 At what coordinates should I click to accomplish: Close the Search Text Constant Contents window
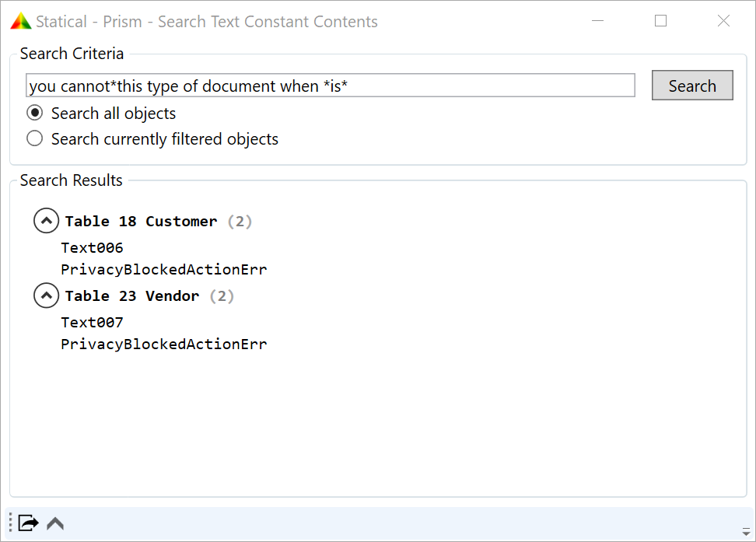723,21
